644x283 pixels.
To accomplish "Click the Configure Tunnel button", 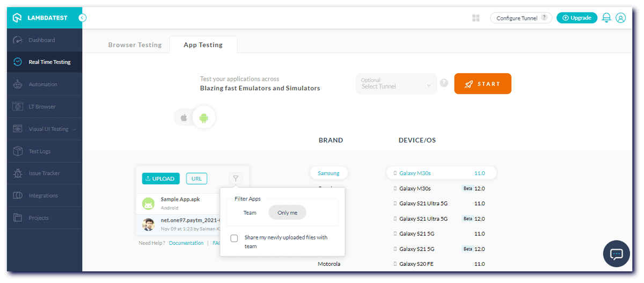I will coord(521,18).
